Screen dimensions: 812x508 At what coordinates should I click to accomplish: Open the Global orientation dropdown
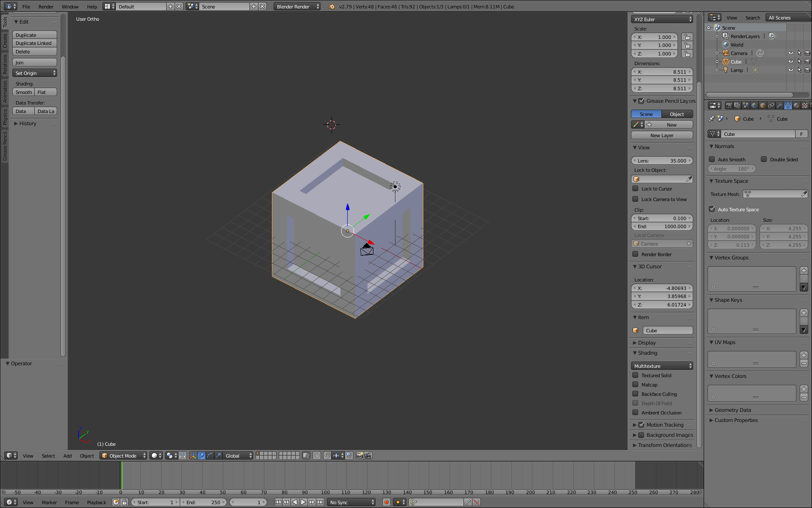tap(239, 456)
